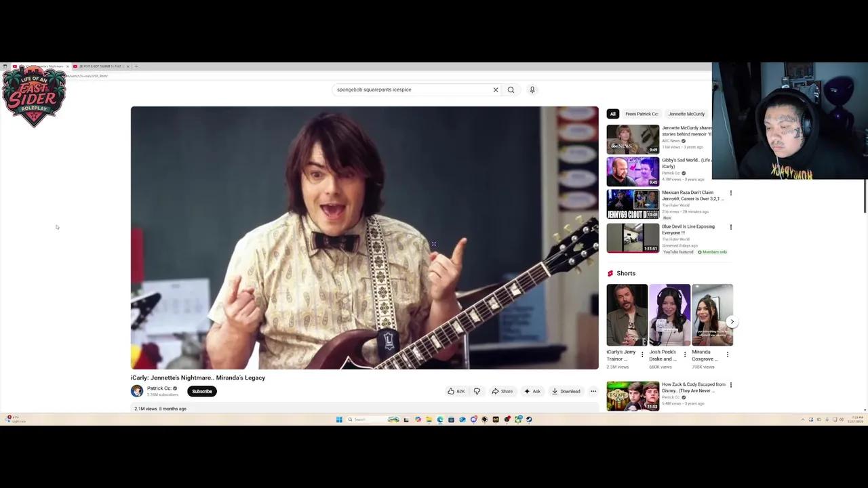This screenshot has height=488, width=868.
Task: Open the three-dot more actions menu below video
Action: [x=593, y=391]
